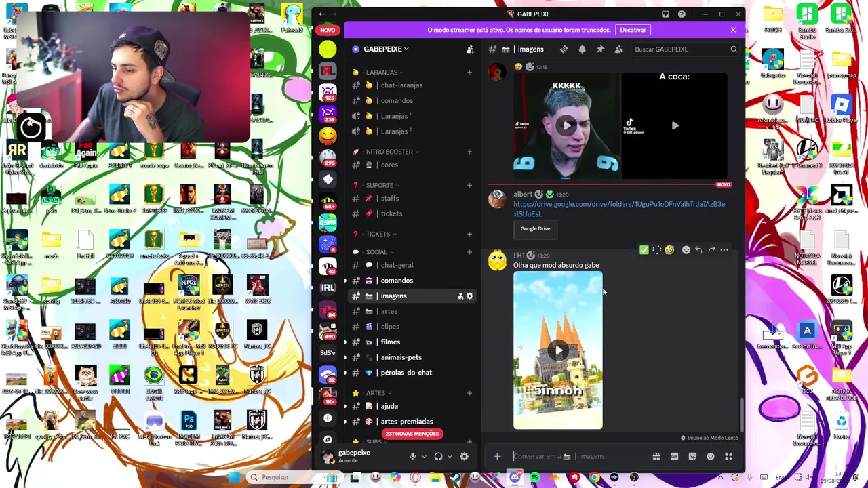868x488 pixels.
Task: Open the cores channel
Action: 411,165
